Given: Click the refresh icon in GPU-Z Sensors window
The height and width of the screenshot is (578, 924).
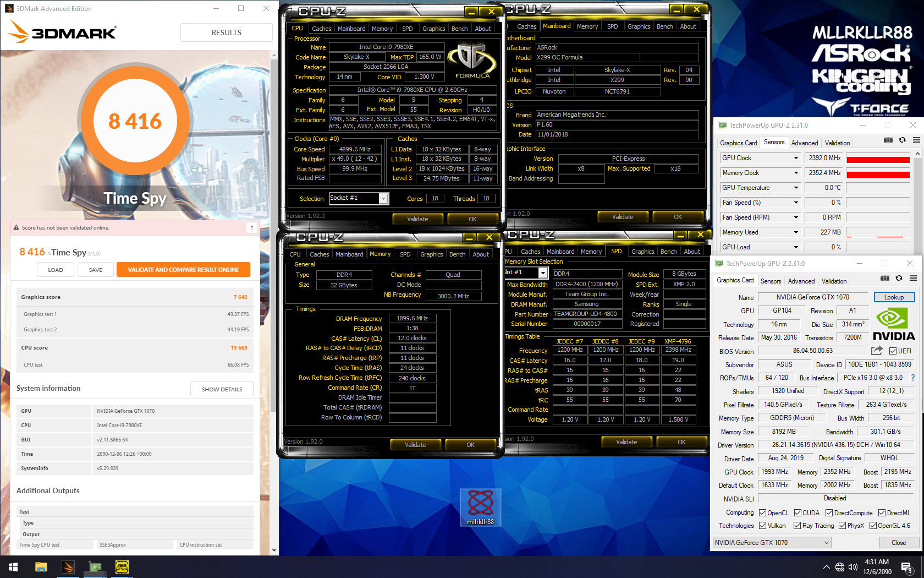Looking at the screenshot, I should (902, 140).
